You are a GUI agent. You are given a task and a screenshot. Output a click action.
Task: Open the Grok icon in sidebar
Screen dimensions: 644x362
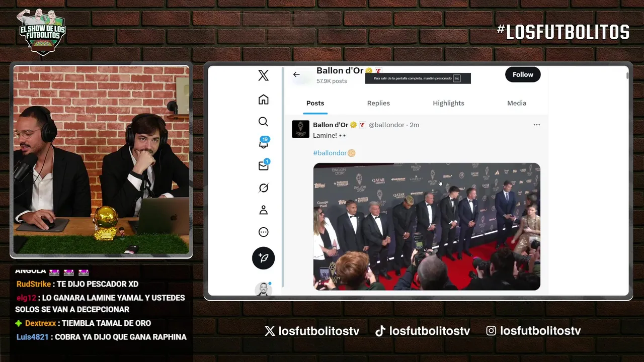coord(263,188)
